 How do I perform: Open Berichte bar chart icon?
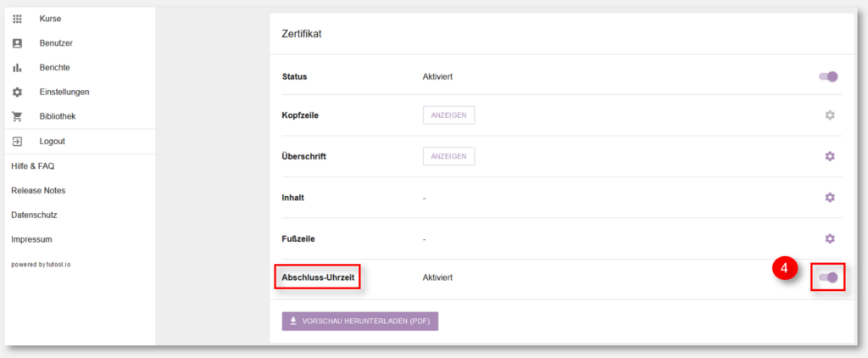[x=17, y=68]
